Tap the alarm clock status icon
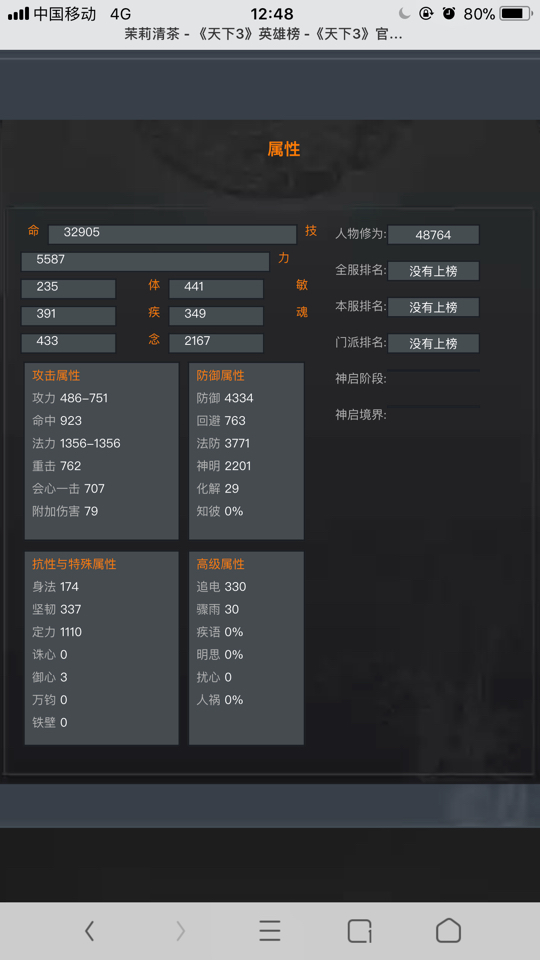This screenshot has height=960, width=540. (x=449, y=13)
